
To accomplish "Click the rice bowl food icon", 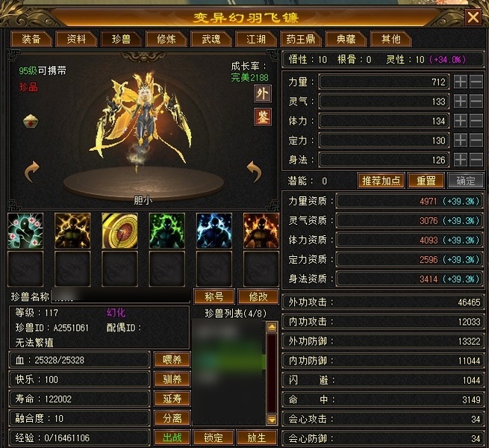I will tap(31, 122).
